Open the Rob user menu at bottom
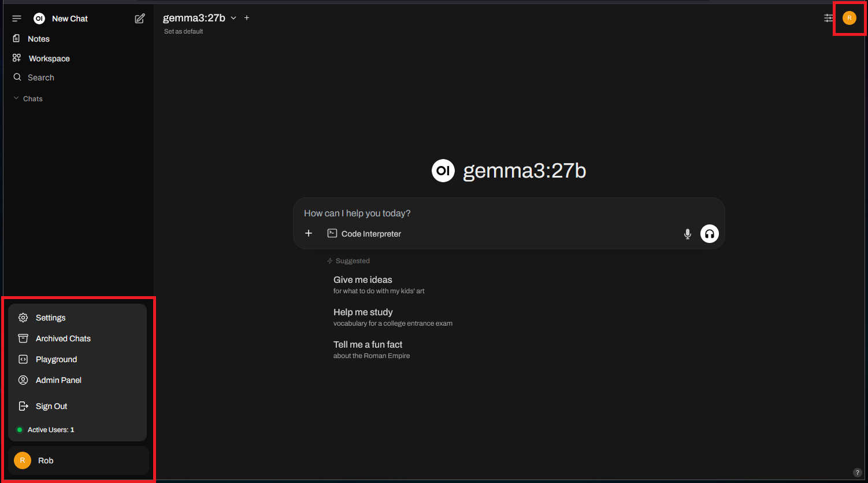This screenshot has width=868, height=483. [79, 460]
